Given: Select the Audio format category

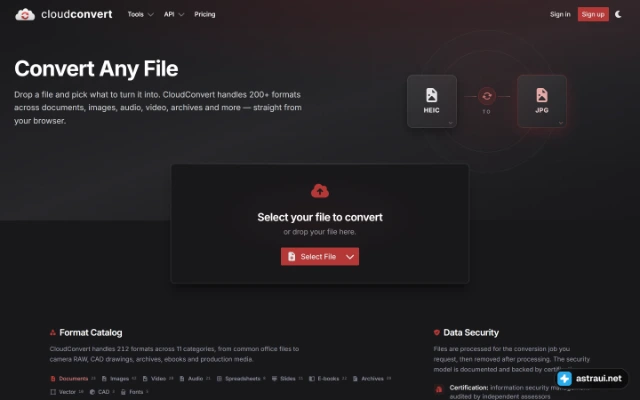Looking at the screenshot, I should click(195, 379).
